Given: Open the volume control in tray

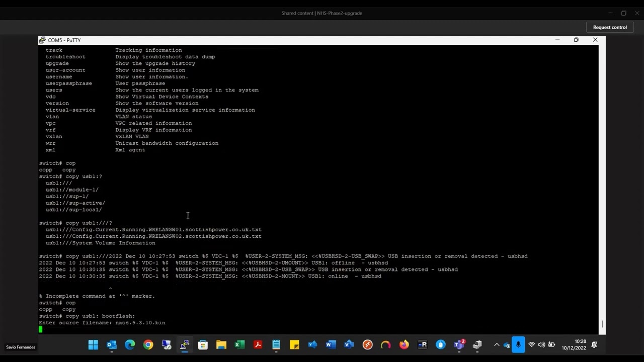Looking at the screenshot, I should [541, 345].
